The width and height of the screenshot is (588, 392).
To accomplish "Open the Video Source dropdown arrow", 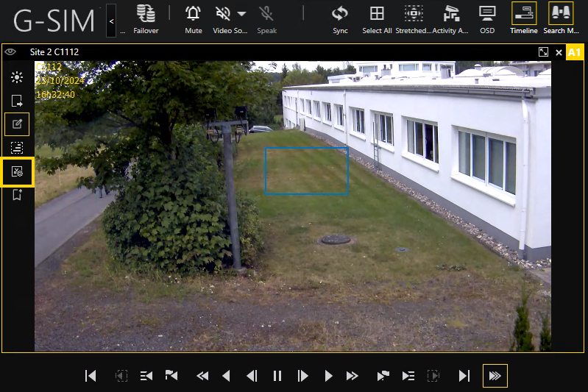I will 241,14.
